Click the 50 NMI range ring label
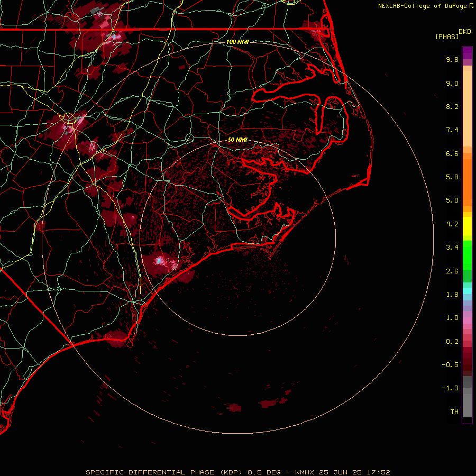476x476 pixels. (x=237, y=140)
